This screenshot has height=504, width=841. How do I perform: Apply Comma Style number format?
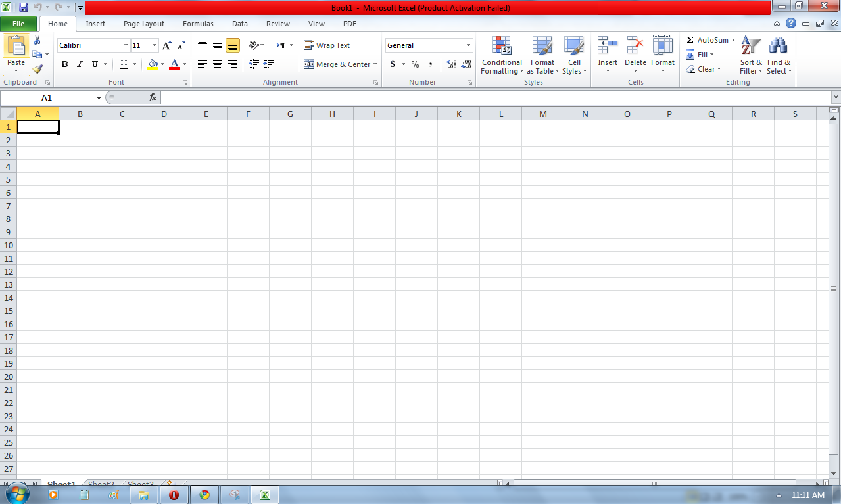[431, 64]
